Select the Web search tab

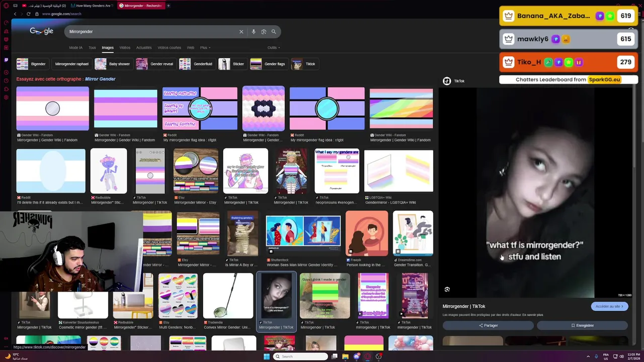click(x=191, y=48)
